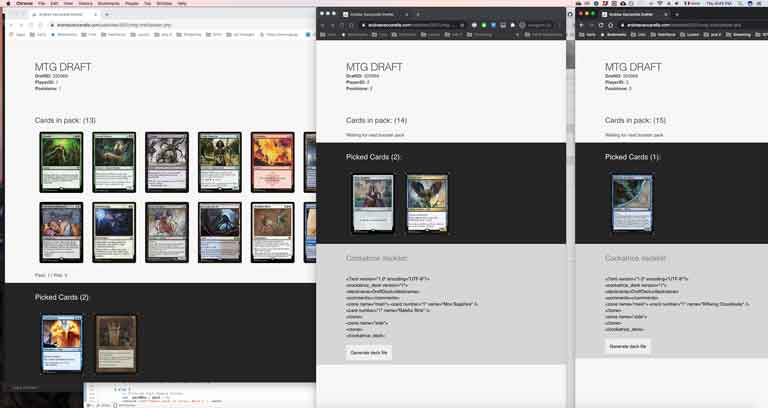Go back in the left browser window
Viewport: 768px width, 408px height.
click(x=11, y=25)
